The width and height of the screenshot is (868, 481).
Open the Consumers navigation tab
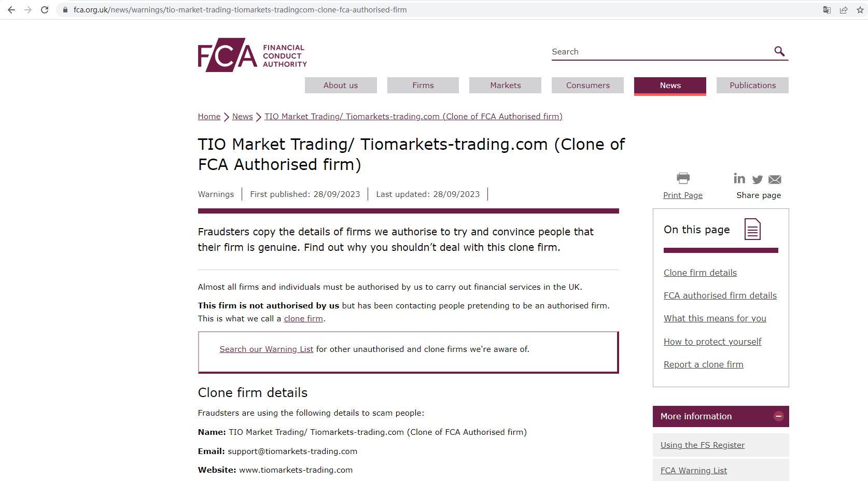[x=587, y=86]
